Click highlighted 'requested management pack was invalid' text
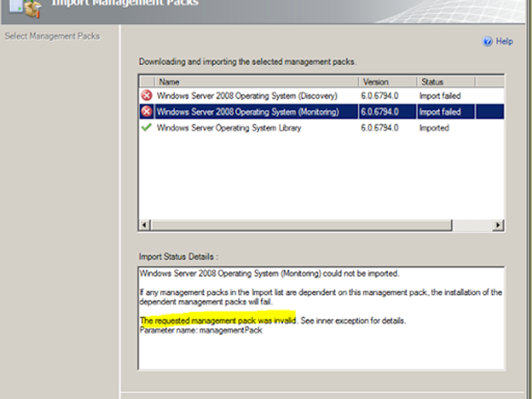532x399 pixels. click(218, 320)
